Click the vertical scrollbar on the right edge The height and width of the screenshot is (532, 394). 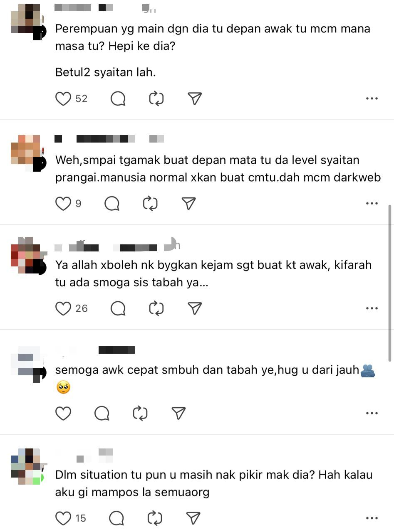391,283
